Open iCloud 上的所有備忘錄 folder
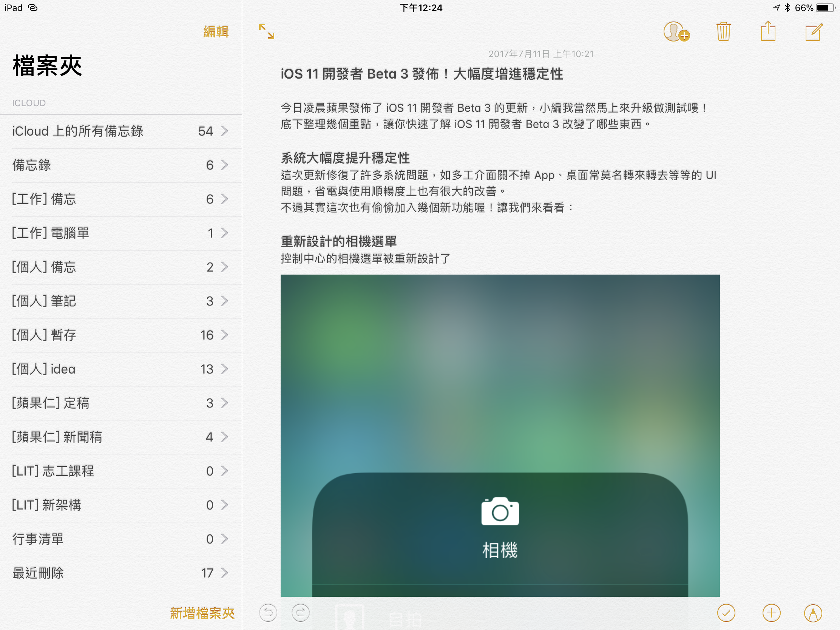The image size is (840, 630). click(x=121, y=131)
